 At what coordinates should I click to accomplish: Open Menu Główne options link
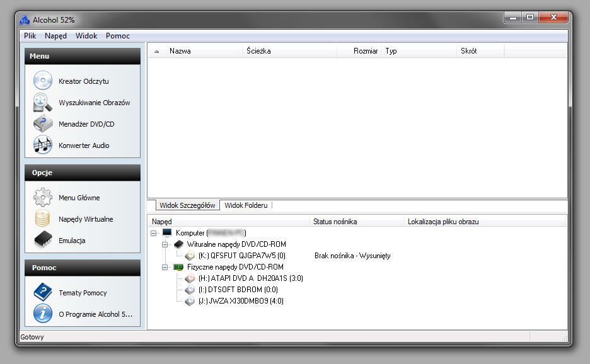click(x=79, y=198)
